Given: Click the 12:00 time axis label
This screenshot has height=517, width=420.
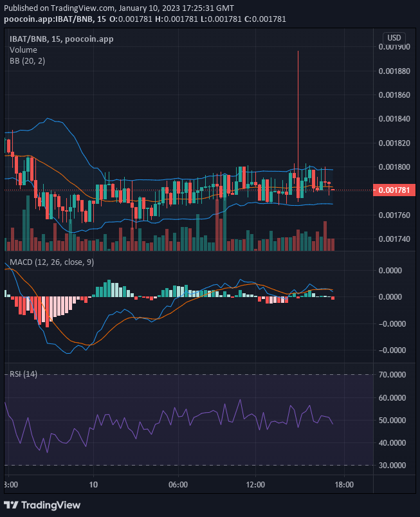Looking at the screenshot, I should pyautogui.click(x=255, y=485).
